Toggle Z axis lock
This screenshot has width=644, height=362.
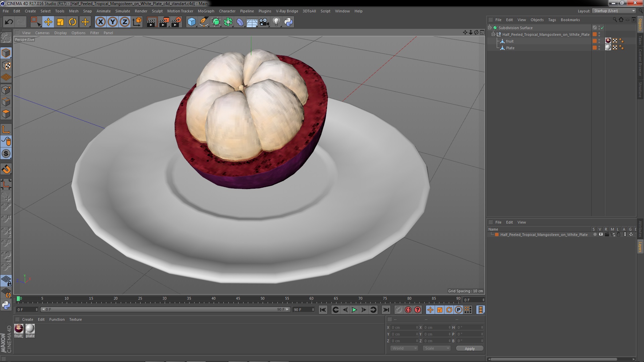125,22
